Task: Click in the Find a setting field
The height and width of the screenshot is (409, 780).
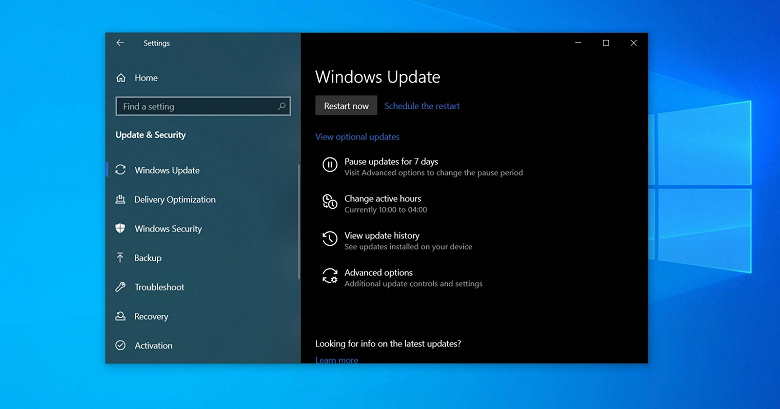Action: [203, 106]
